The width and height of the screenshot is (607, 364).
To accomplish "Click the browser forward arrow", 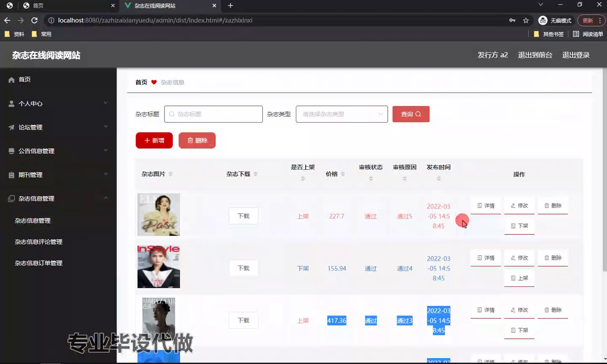I will 21,20.
